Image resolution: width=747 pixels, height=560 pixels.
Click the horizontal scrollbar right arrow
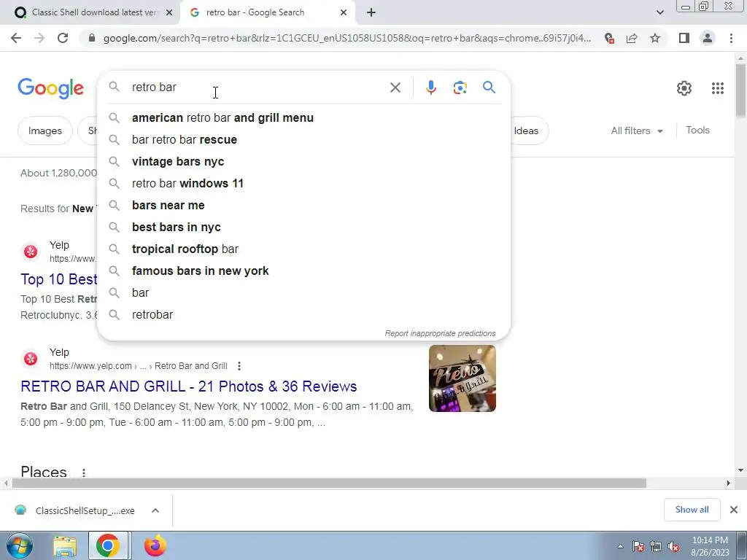pyautogui.click(x=729, y=483)
